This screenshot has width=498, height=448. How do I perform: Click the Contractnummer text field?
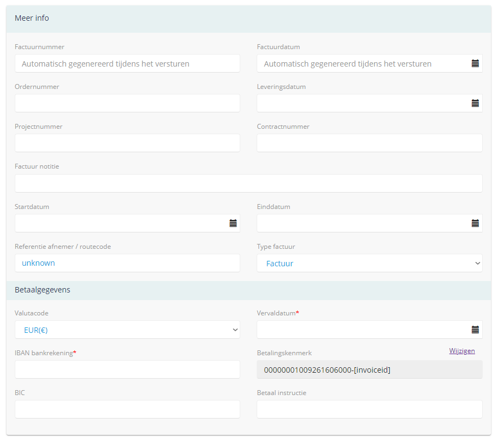click(369, 143)
